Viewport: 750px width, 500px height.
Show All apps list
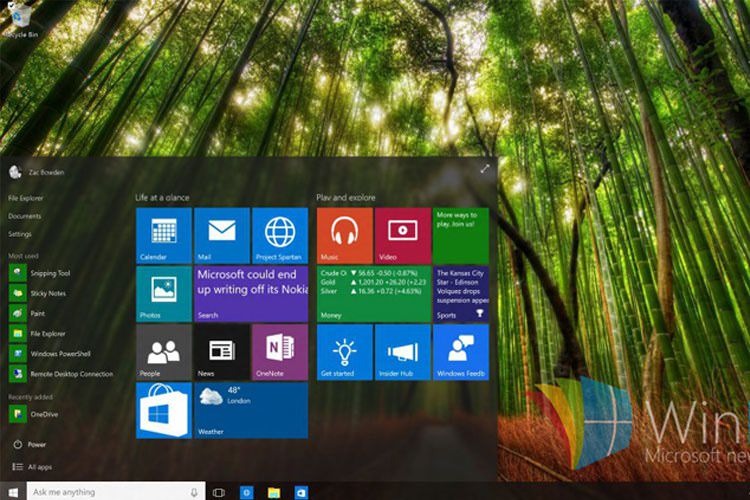click(x=32, y=467)
